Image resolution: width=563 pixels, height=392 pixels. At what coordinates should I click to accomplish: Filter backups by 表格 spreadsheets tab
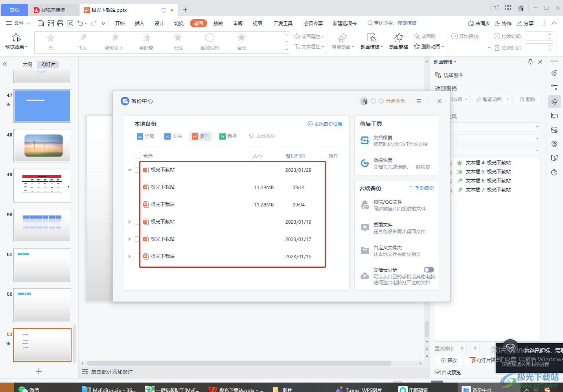[x=228, y=136]
